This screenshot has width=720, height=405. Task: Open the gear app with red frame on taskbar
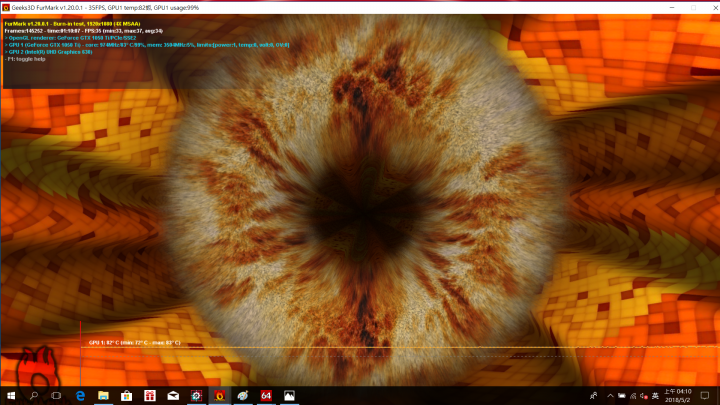click(197, 395)
